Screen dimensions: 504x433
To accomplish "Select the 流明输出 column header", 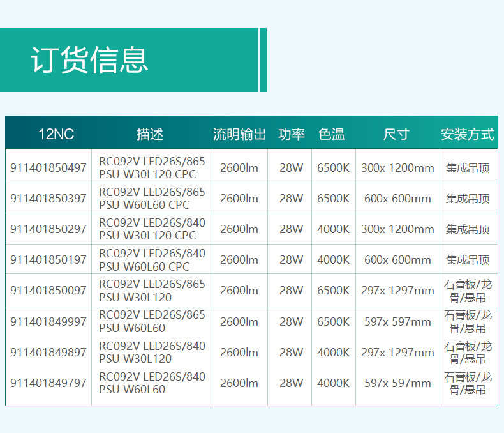I will [x=239, y=134].
